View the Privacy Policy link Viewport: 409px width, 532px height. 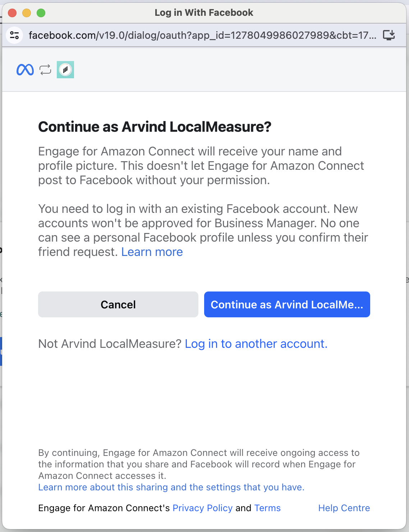203,508
